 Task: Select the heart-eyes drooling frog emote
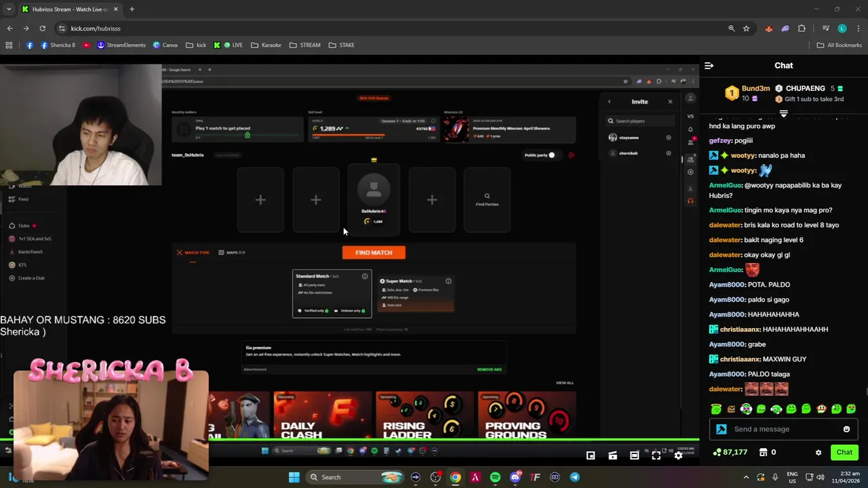[851, 409]
